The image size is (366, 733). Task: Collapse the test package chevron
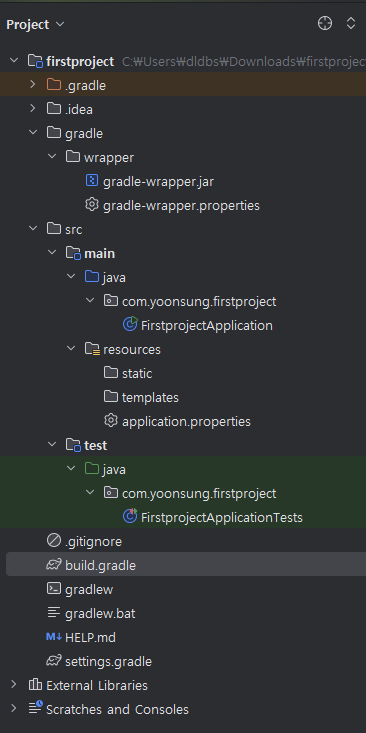point(90,493)
